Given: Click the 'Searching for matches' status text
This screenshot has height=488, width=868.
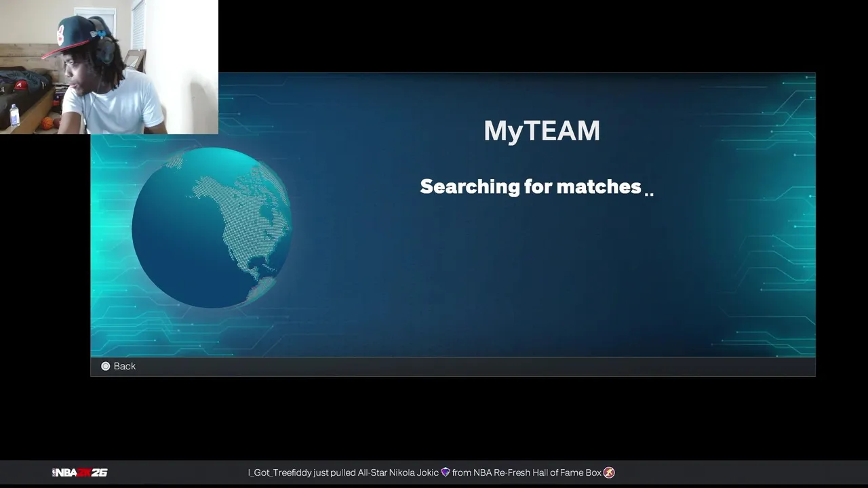Looking at the screenshot, I should pos(536,186).
